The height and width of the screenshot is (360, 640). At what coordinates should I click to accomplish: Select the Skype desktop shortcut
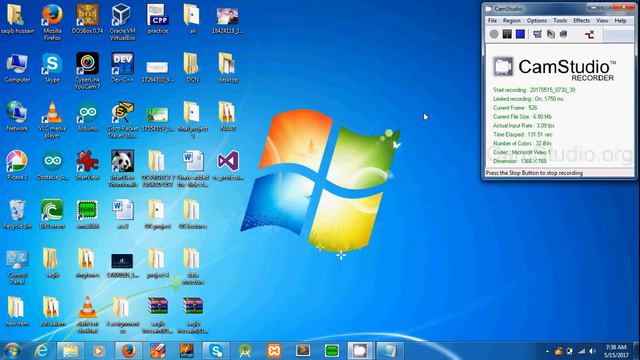tap(52, 68)
